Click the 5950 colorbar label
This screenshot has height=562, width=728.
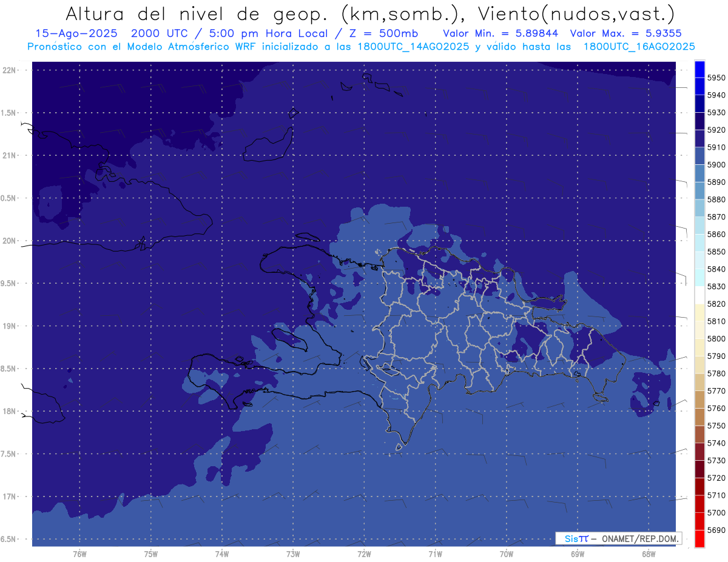coord(716,78)
